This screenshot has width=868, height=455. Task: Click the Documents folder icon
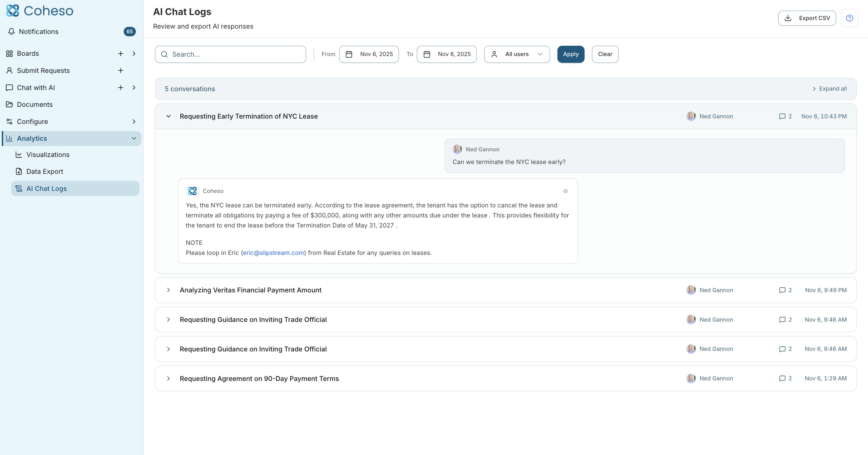coord(9,104)
